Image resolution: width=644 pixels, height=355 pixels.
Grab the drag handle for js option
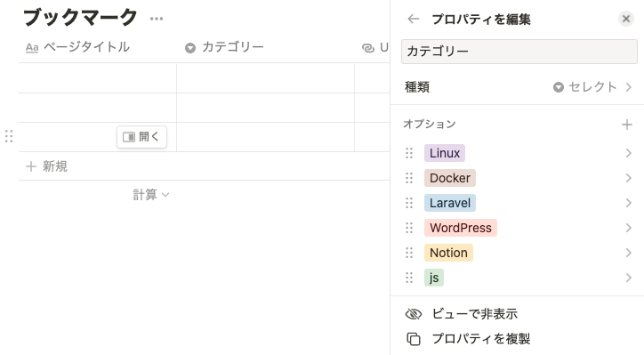coord(409,278)
